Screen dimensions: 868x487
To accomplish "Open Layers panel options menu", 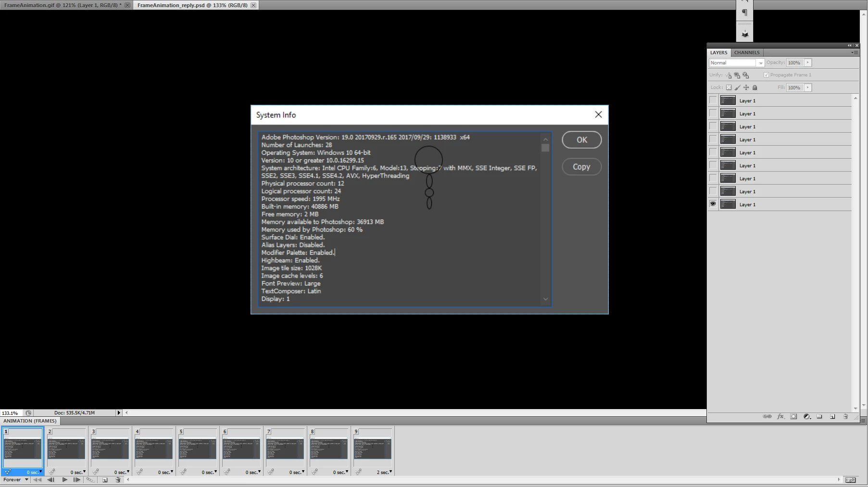I will tap(855, 52).
